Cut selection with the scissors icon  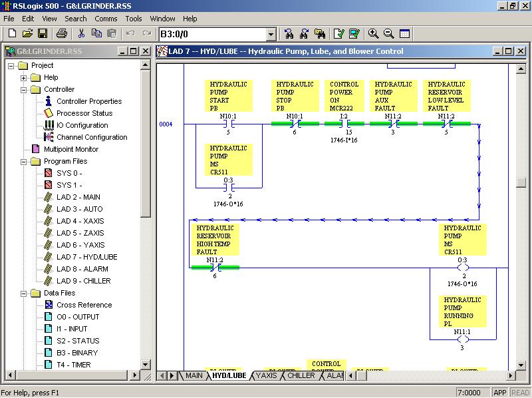[81, 33]
